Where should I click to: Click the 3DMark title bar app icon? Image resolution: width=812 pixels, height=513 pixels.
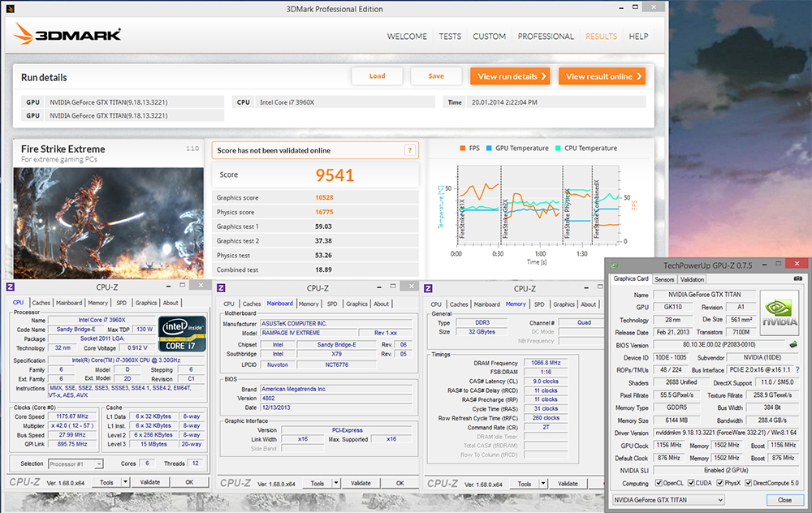tap(11, 9)
